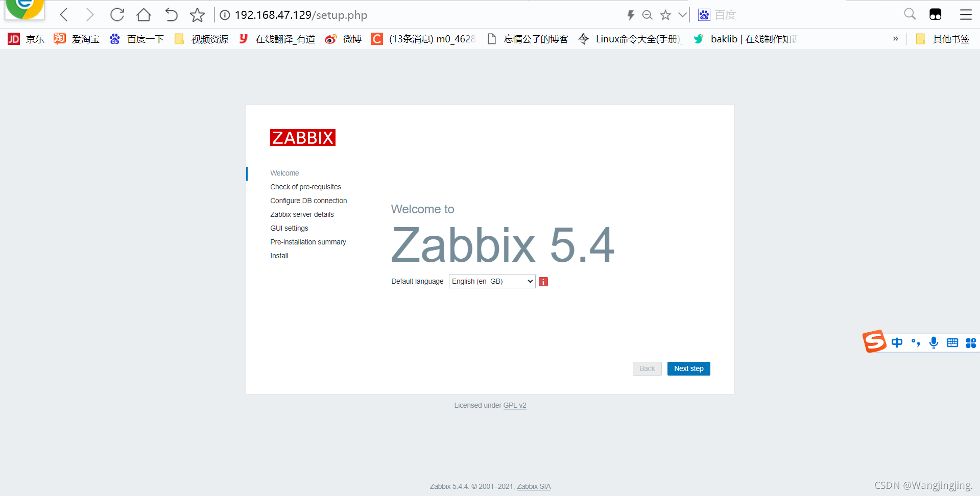The height and width of the screenshot is (496, 980).
Task: Open the Sogou soft keyboard icon
Action: (952, 342)
